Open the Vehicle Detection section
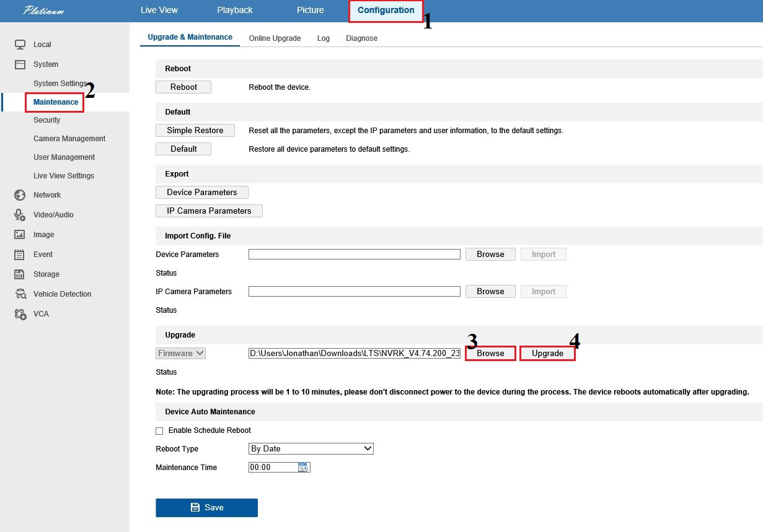Screen dimensions: 763x532 point(61,294)
